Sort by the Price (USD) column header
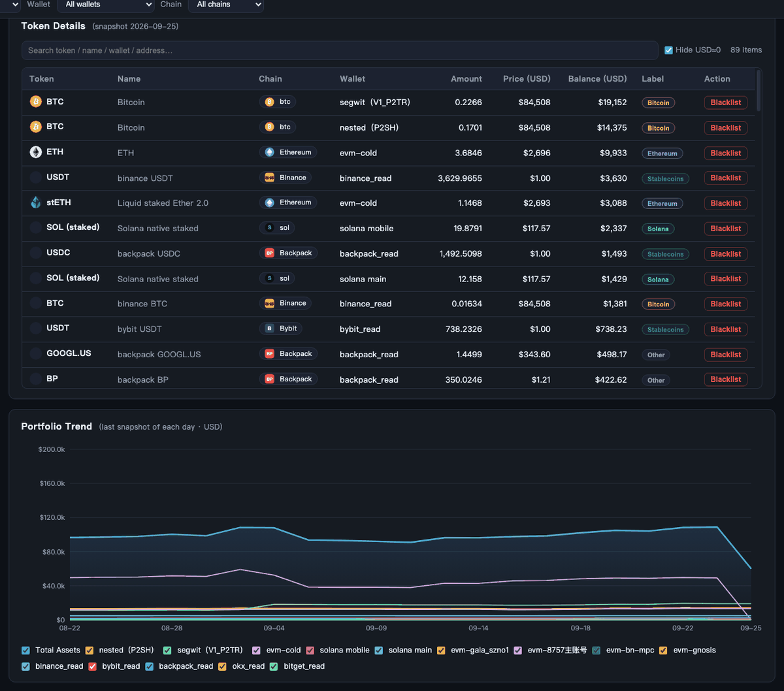 pos(527,78)
